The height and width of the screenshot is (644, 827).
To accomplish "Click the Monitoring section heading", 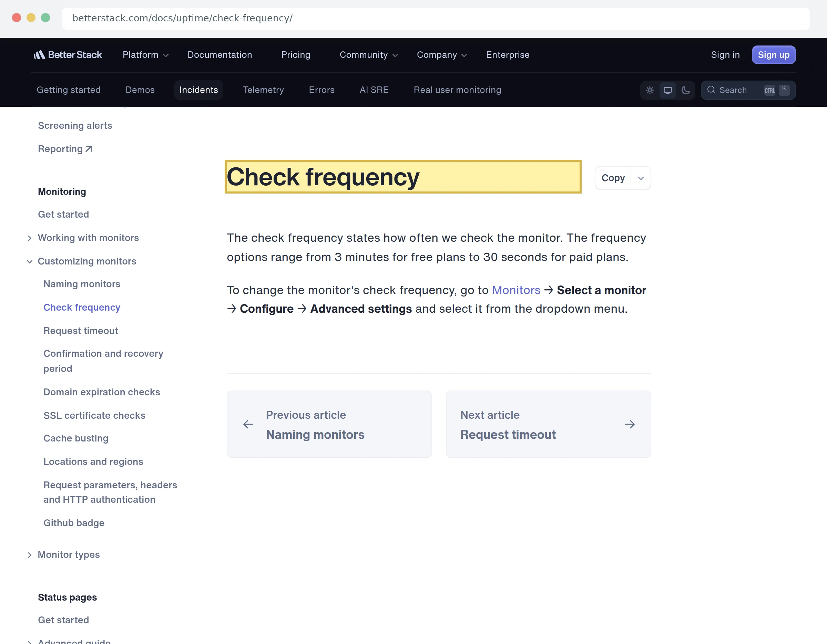I will pyautogui.click(x=62, y=192).
